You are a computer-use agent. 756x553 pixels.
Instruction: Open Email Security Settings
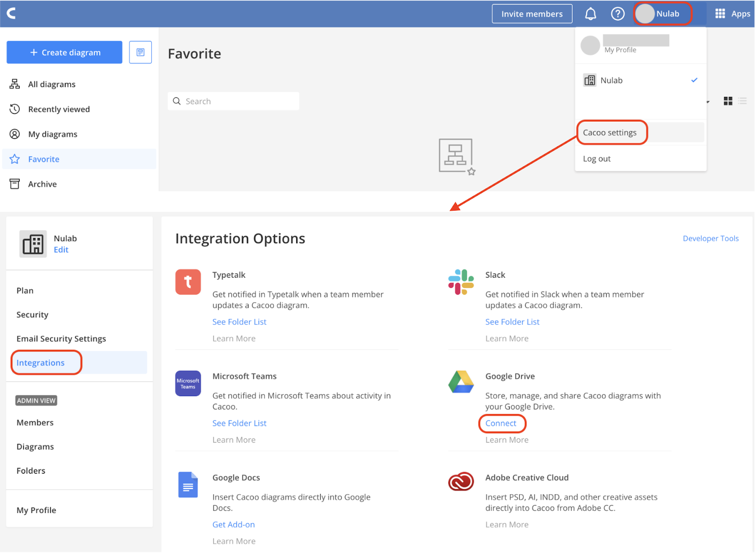pyautogui.click(x=61, y=339)
